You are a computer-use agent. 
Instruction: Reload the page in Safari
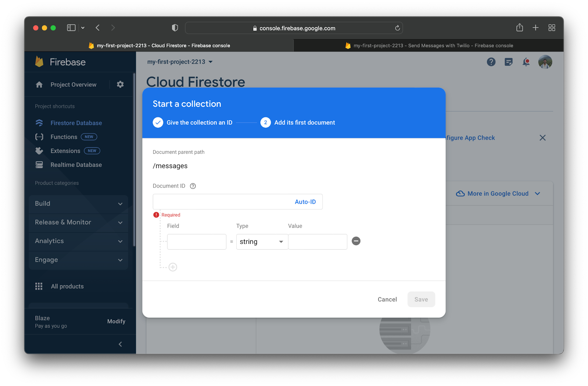(397, 28)
